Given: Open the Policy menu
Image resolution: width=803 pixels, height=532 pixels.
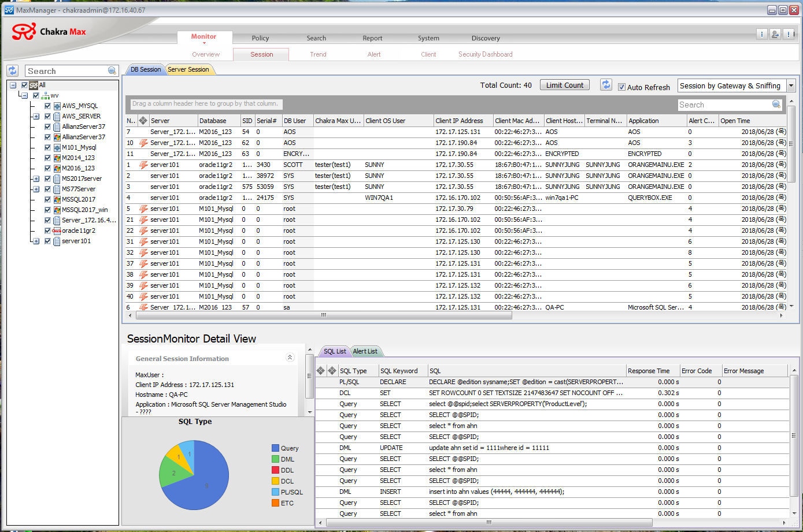Looking at the screenshot, I should tap(260, 38).
